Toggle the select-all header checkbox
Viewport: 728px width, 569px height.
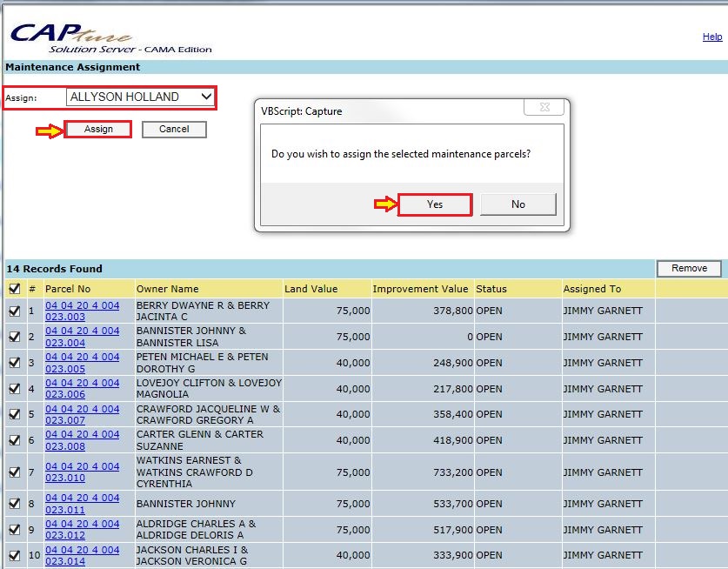pyautogui.click(x=15, y=289)
